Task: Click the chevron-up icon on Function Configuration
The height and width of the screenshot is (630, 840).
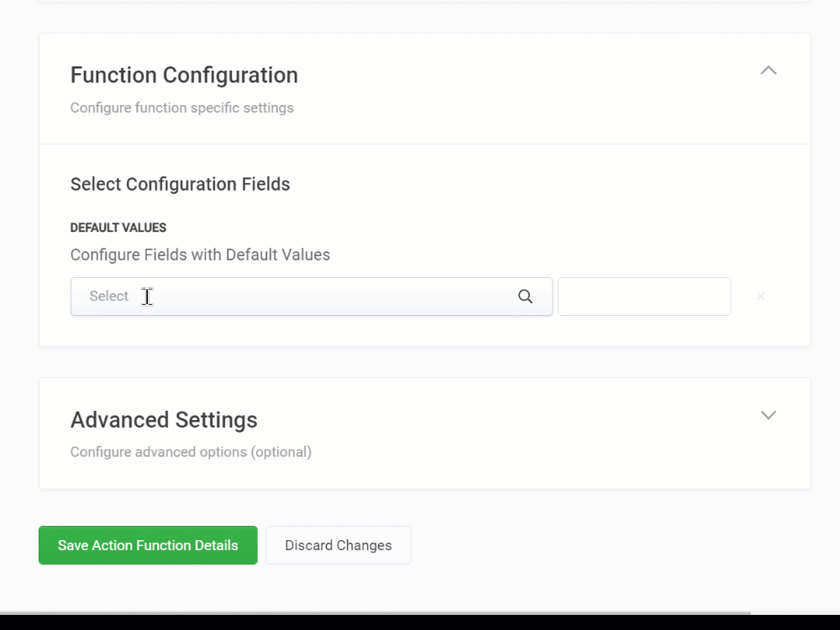Action: (x=768, y=71)
